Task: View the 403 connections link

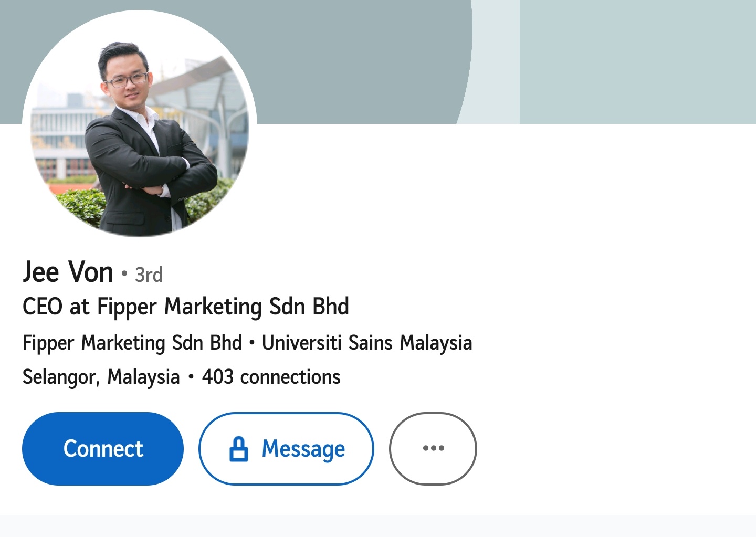Action: [271, 377]
